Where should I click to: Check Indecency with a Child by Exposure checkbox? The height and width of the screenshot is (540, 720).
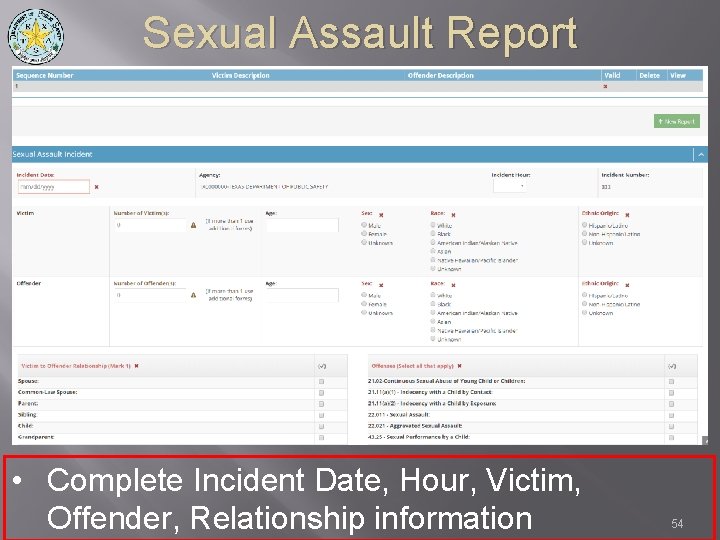(x=671, y=404)
